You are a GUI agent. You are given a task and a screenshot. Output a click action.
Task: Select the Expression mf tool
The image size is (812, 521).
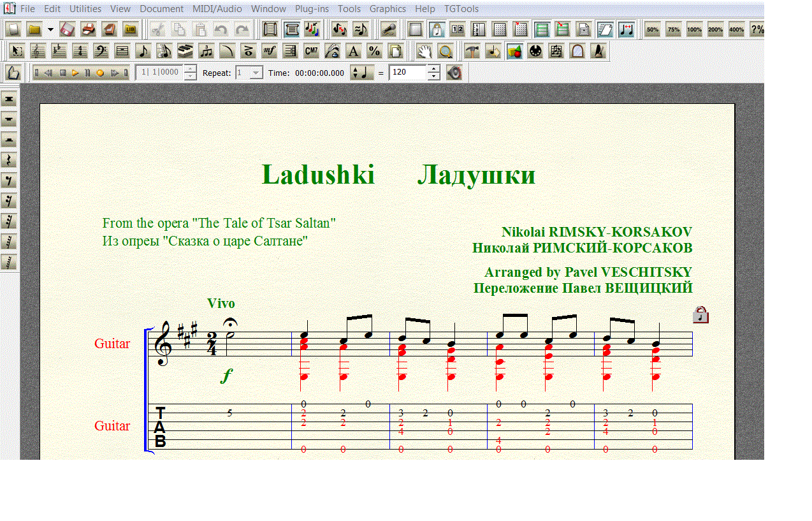click(270, 51)
